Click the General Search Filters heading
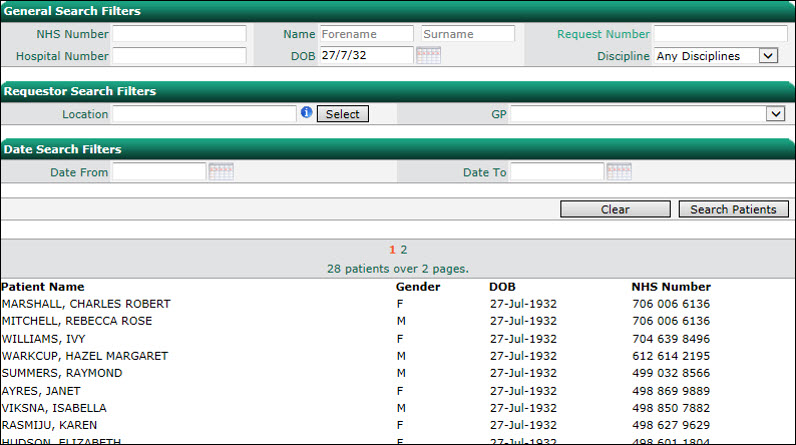 [72, 11]
